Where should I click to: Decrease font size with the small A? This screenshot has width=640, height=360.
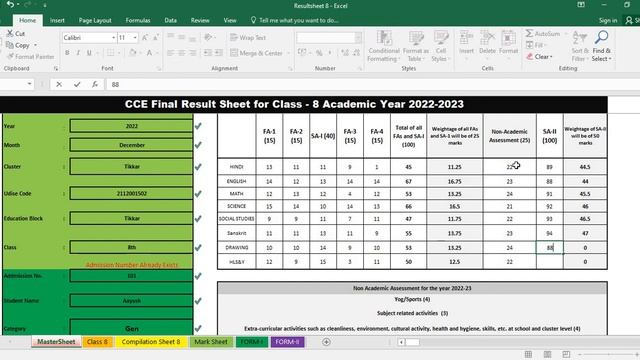coord(156,38)
